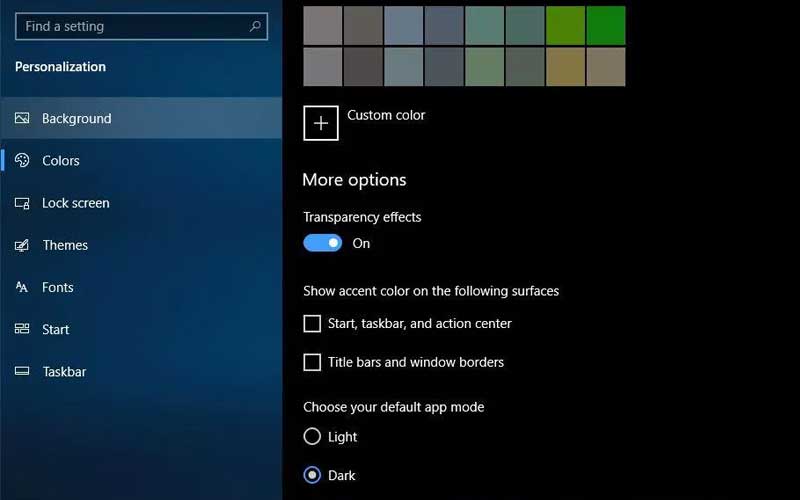
Task: Pick the dark charcoal swatch in bottom row
Action: click(x=363, y=67)
